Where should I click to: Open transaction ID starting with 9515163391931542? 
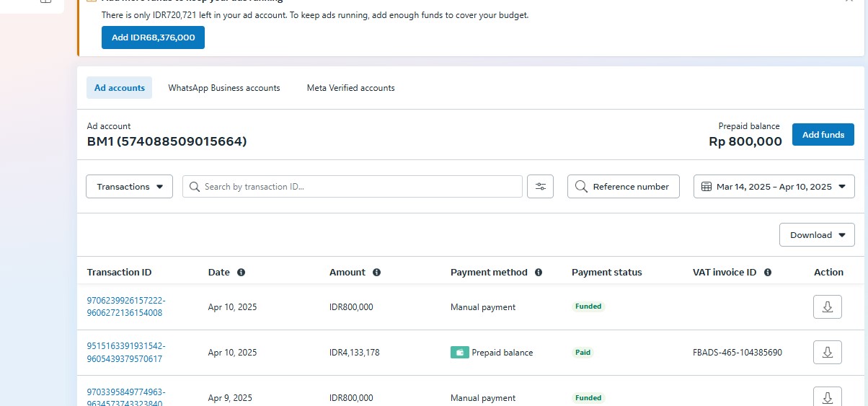(125, 353)
